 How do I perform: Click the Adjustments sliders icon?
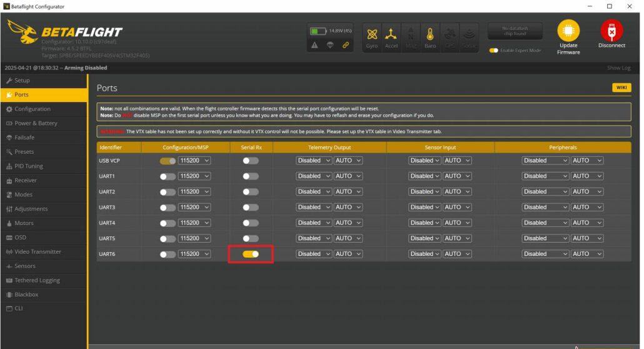point(9,209)
